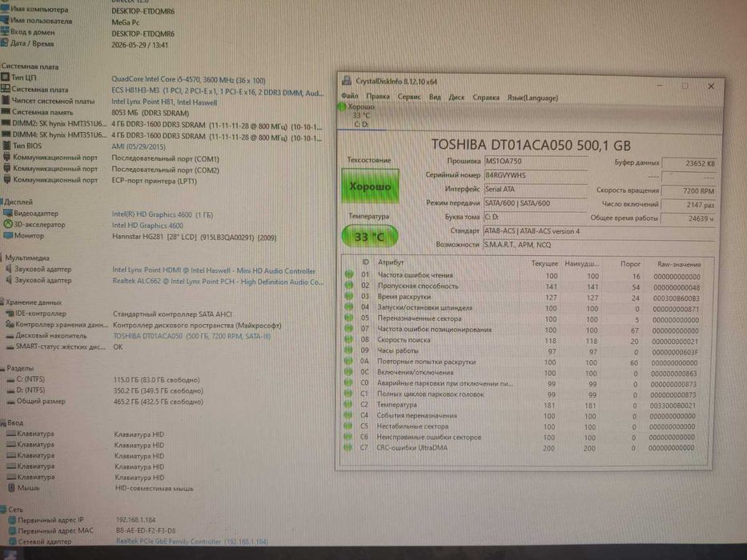747x560 pixels.
Task: Select the Имя компьютера row
Action: (x=87, y=10)
